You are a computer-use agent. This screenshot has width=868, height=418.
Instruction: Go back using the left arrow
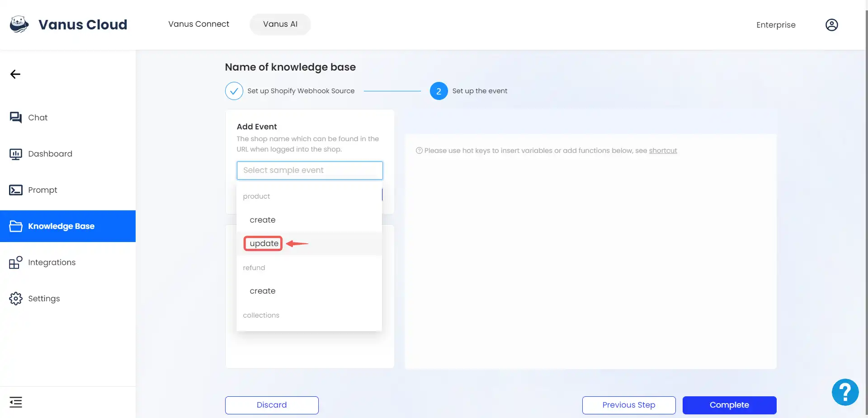pos(15,74)
